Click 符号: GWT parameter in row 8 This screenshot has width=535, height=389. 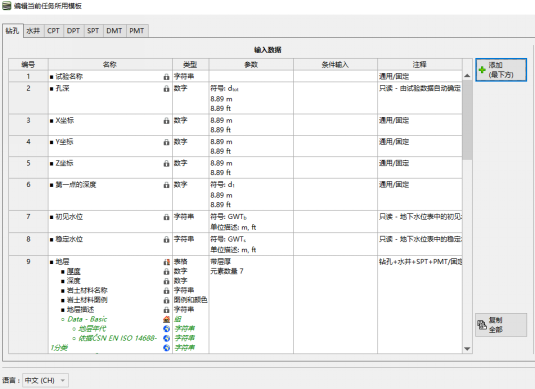coord(229,239)
